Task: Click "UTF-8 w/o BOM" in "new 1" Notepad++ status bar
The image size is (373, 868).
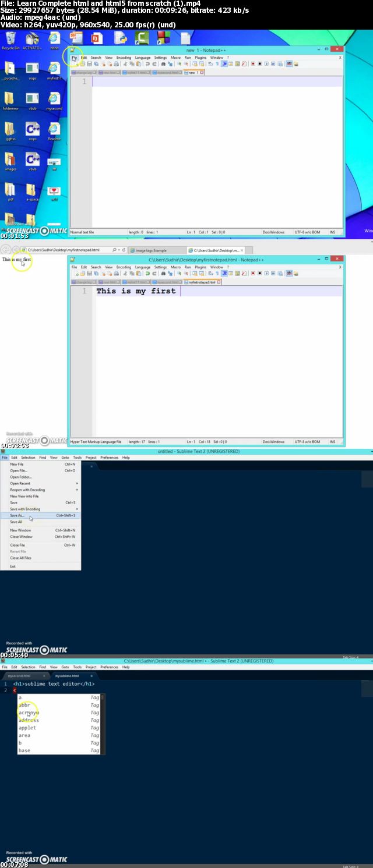Action: pyautogui.click(x=307, y=232)
